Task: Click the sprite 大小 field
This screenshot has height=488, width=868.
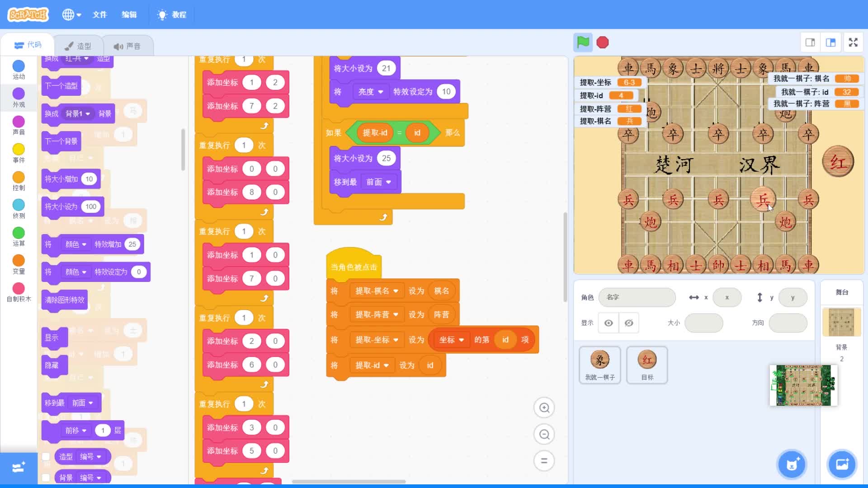Action: (x=704, y=323)
